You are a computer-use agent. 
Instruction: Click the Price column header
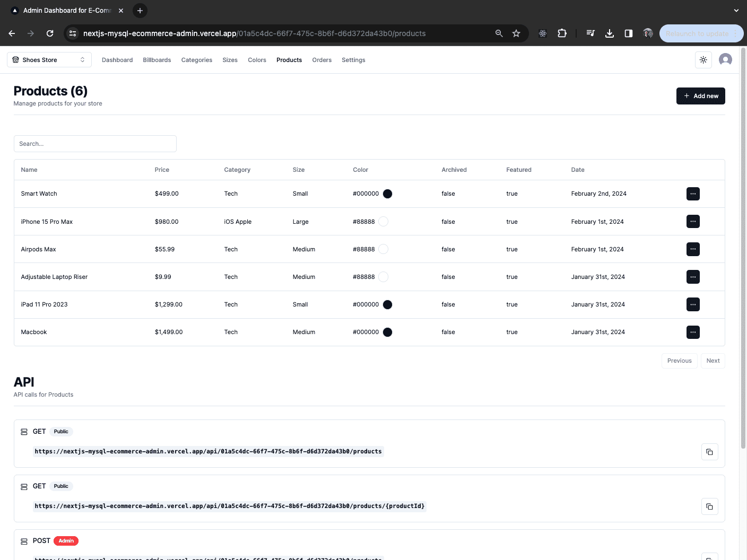162,170
